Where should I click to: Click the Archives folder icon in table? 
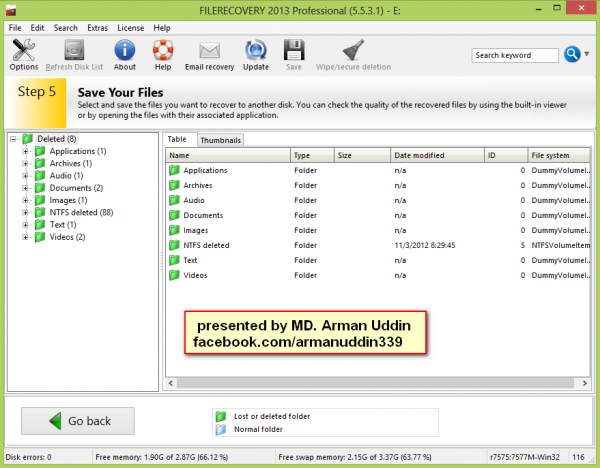tap(174, 185)
